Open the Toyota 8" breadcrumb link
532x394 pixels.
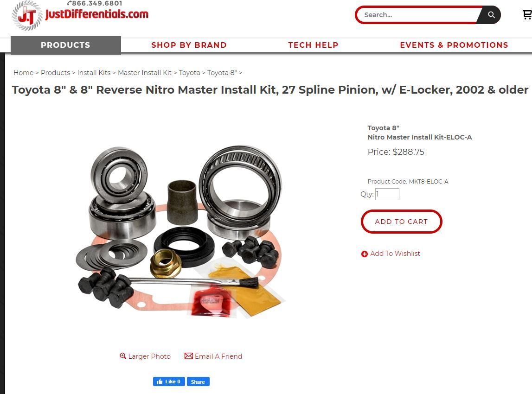coord(222,73)
